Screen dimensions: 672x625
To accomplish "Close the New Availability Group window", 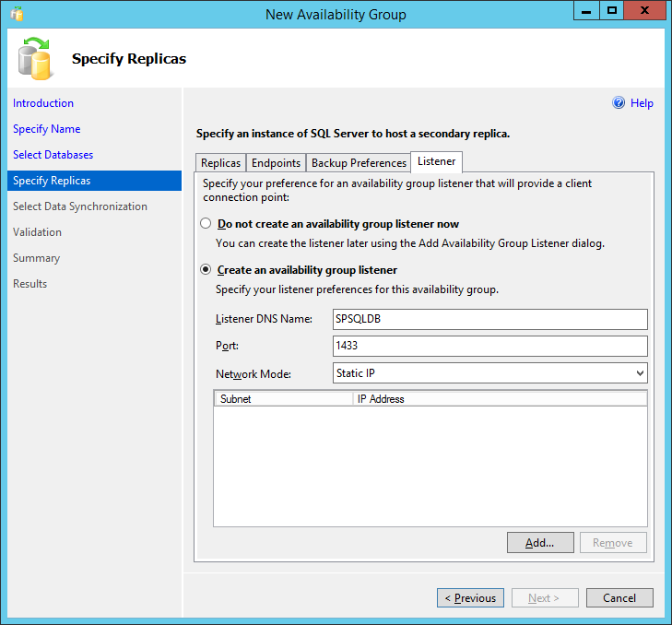I will tap(644, 11).
